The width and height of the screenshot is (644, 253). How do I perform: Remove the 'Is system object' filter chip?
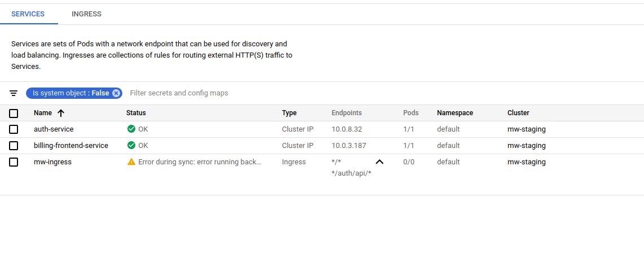point(116,93)
